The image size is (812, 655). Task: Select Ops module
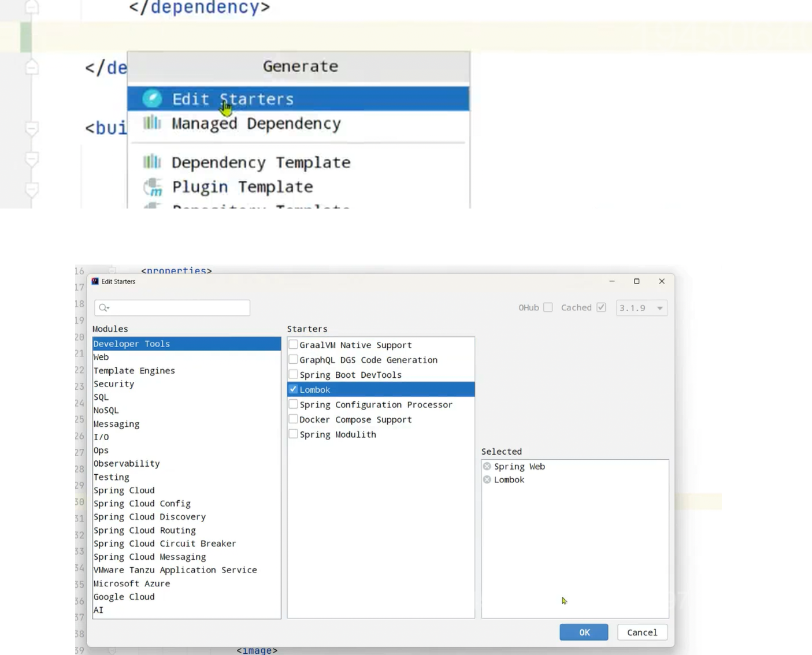[x=187, y=450]
